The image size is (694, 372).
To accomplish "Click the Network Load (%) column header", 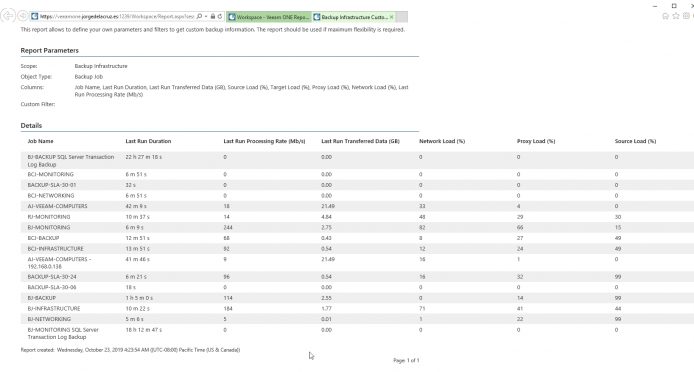I will point(442,141).
